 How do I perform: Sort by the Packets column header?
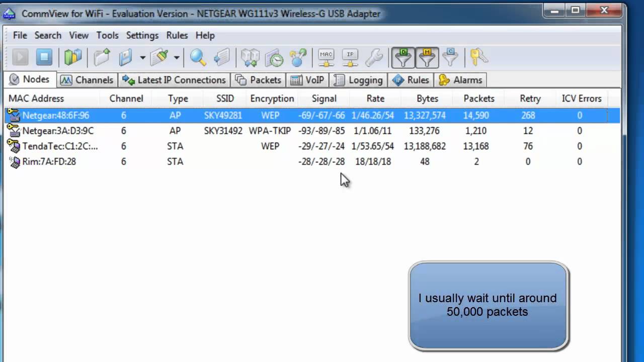tap(479, 99)
